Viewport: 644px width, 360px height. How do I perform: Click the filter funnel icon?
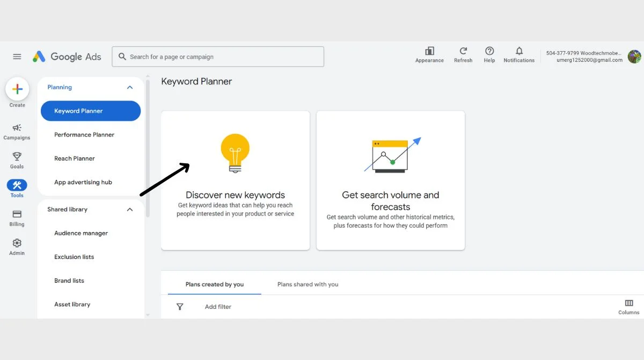click(180, 307)
